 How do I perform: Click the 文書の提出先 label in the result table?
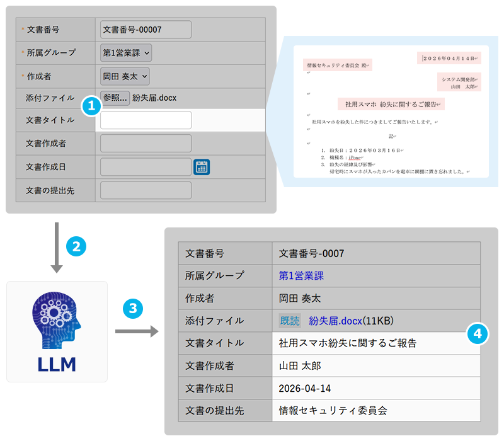[x=214, y=411]
